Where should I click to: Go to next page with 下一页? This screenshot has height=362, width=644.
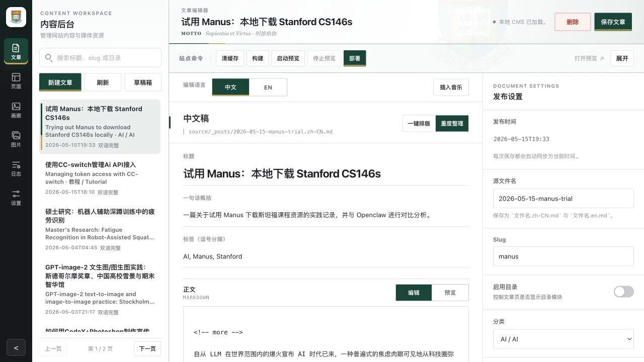[x=147, y=348]
